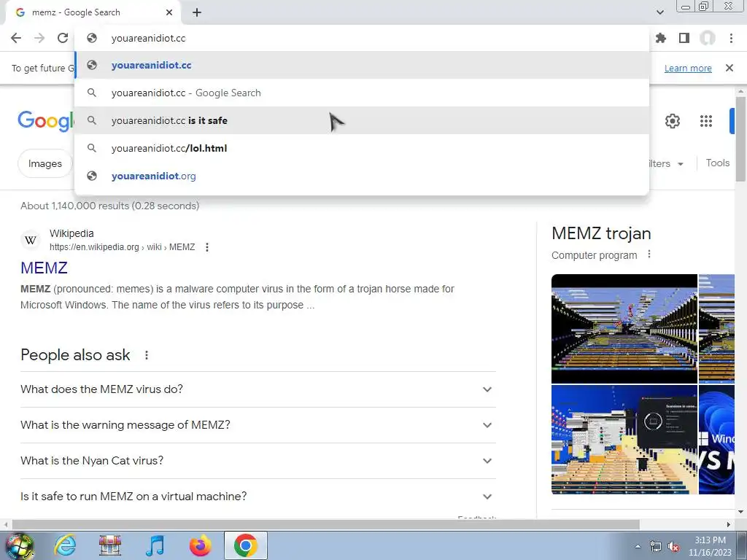
Task: Open Google apps grid
Action: click(x=706, y=121)
